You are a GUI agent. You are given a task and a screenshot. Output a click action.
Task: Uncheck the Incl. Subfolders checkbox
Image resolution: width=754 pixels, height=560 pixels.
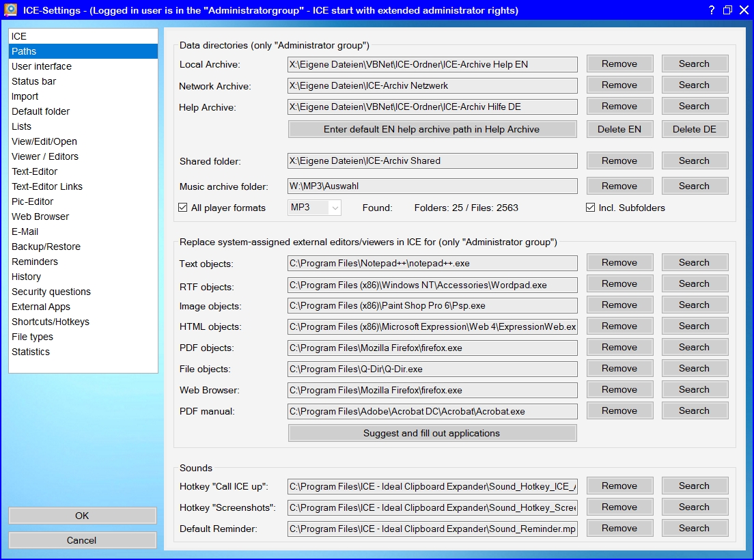[590, 208]
